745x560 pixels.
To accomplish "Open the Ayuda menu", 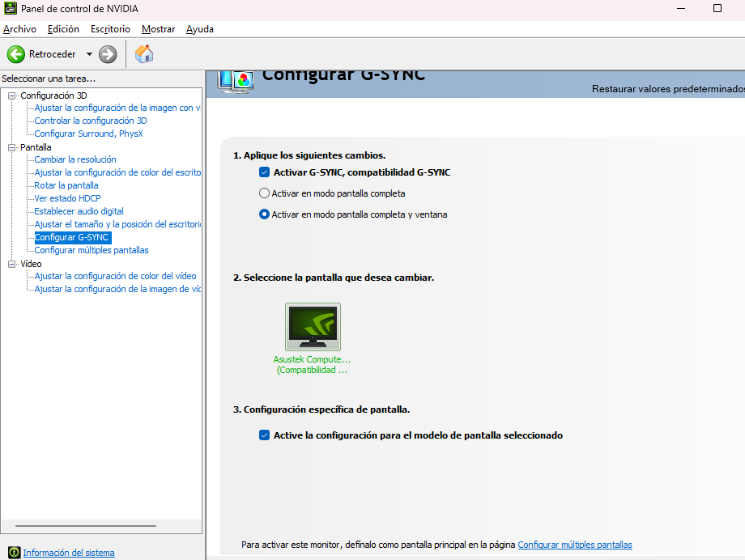I will click(x=199, y=29).
